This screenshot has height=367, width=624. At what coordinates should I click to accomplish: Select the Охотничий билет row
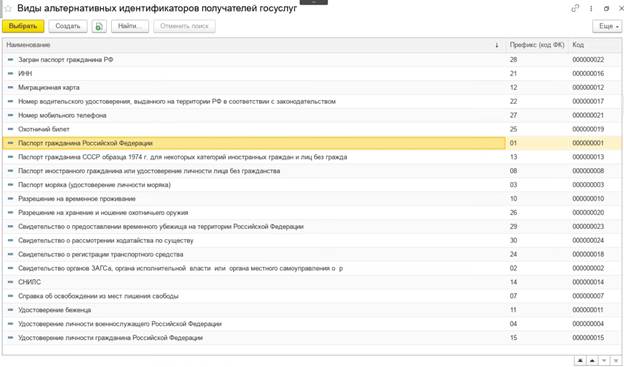(x=312, y=129)
